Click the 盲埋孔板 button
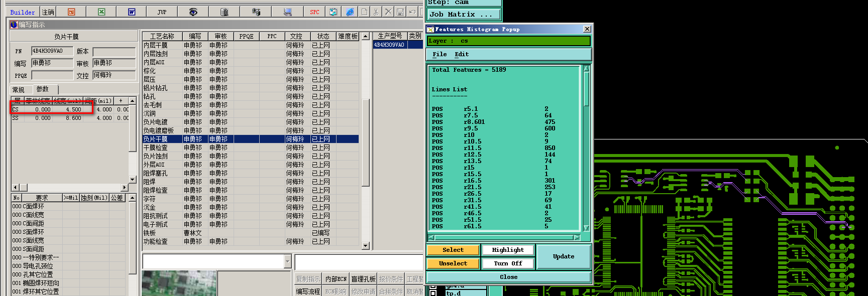This screenshot has height=296, width=868. 363,279
